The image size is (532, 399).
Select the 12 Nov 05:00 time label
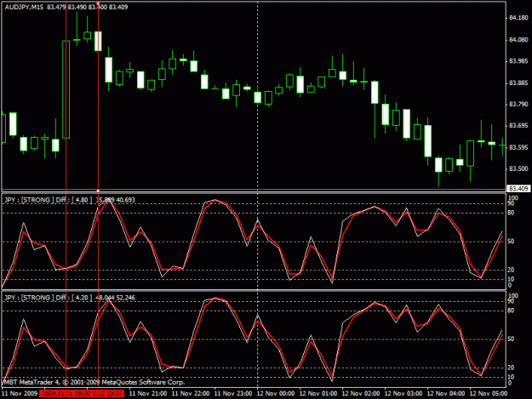tap(489, 394)
